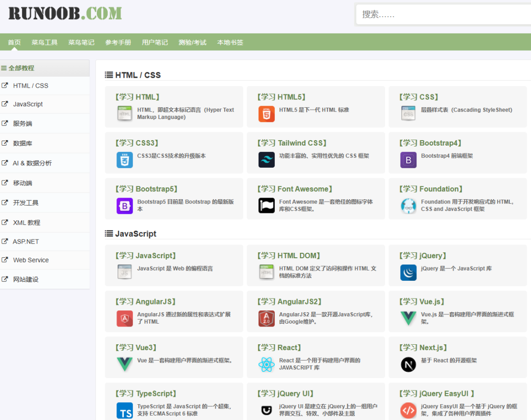This screenshot has width=531, height=420.
Task: Click the Vue3 V logo icon
Action: (x=124, y=364)
